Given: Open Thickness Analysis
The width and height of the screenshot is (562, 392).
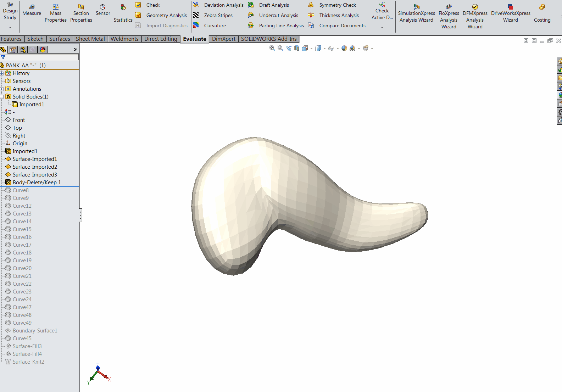Looking at the screenshot, I should click(334, 15).
